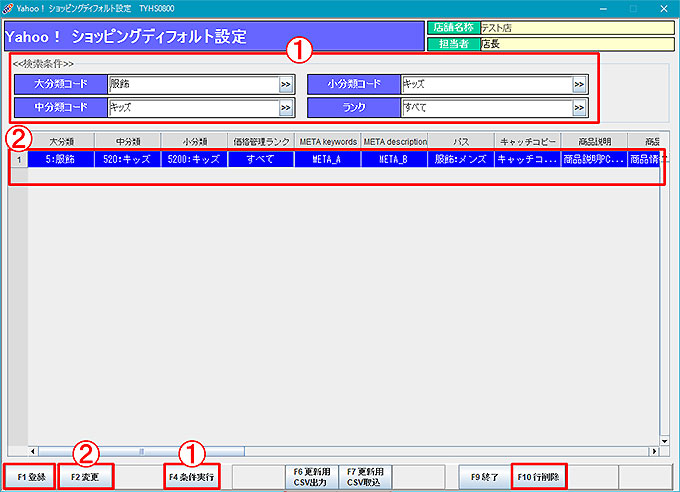Click row number 1 header

pos(19,159)
